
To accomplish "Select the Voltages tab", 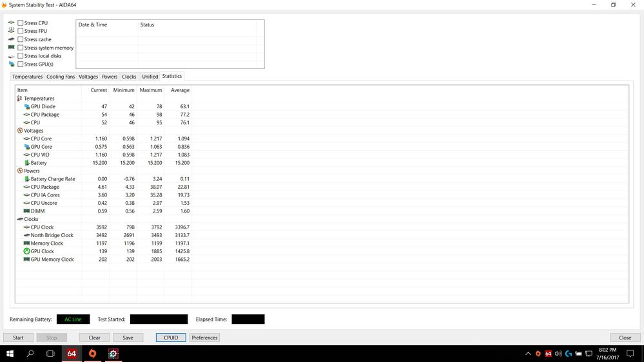I will [x=88, y=77].
